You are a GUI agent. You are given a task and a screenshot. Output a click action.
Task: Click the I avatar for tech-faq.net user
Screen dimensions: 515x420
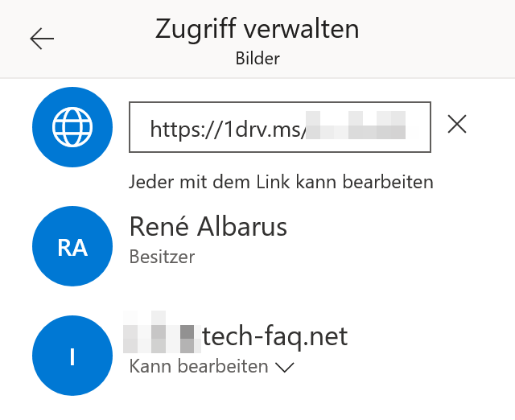click(72, 356)
